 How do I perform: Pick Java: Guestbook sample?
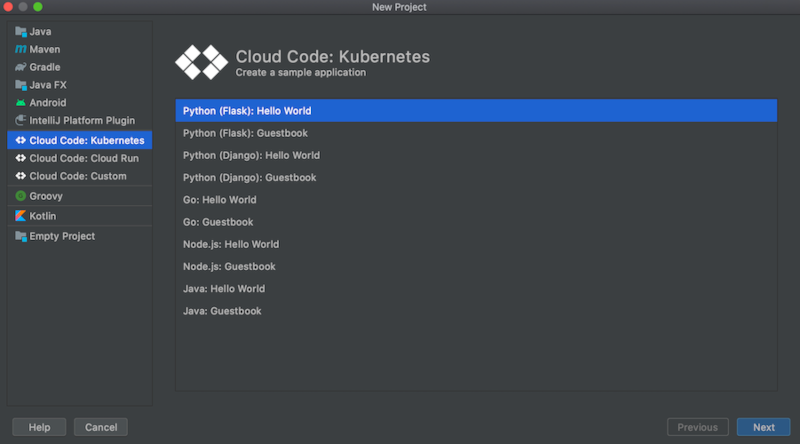(x=222, y=311)
